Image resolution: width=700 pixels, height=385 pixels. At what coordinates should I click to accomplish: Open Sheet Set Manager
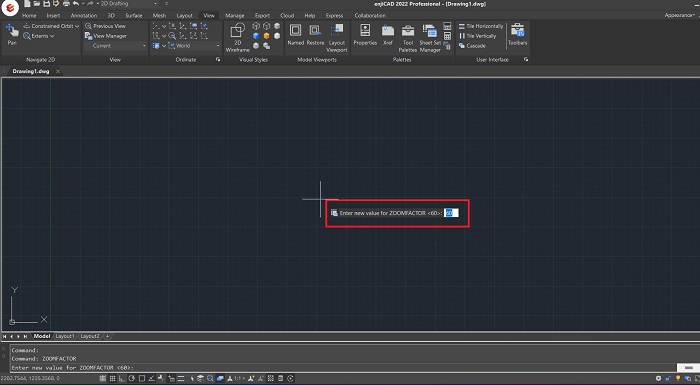click(x=430, y=38)
